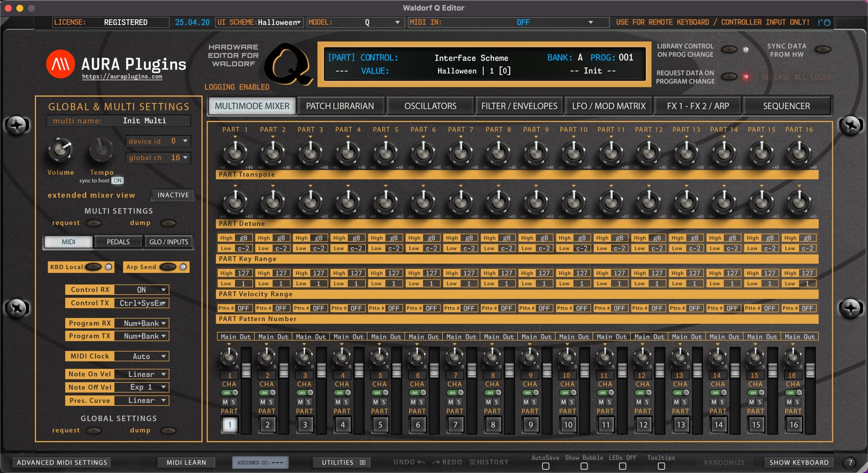Solo channel 12 with the S button
This screenshot has width=868, height=473.
pyautogui.click(x=647, y=402)
